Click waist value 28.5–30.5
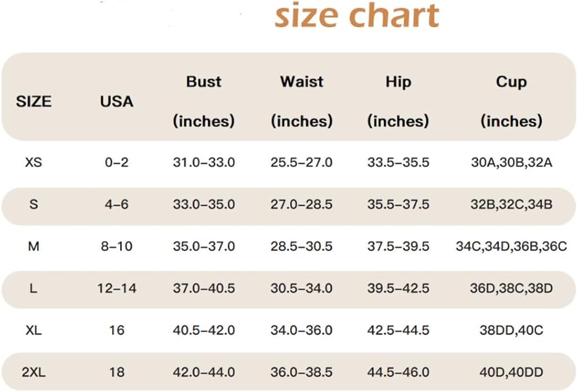The image size is (578, 392). 302,246
